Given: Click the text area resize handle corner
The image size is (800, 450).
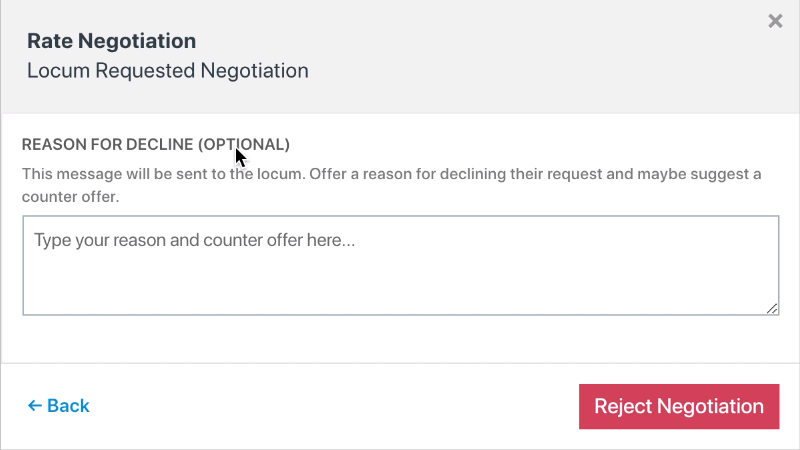Looking at the screenshot, I should [772, 309].
